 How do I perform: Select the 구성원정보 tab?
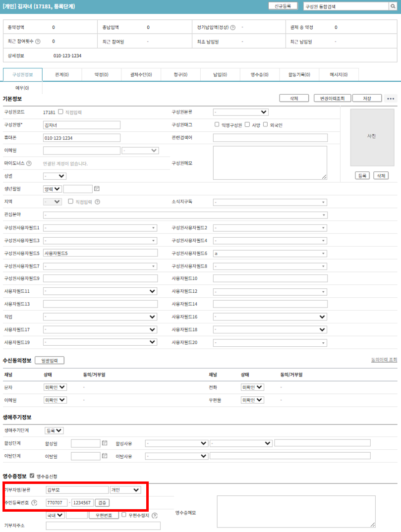point(22,75)
